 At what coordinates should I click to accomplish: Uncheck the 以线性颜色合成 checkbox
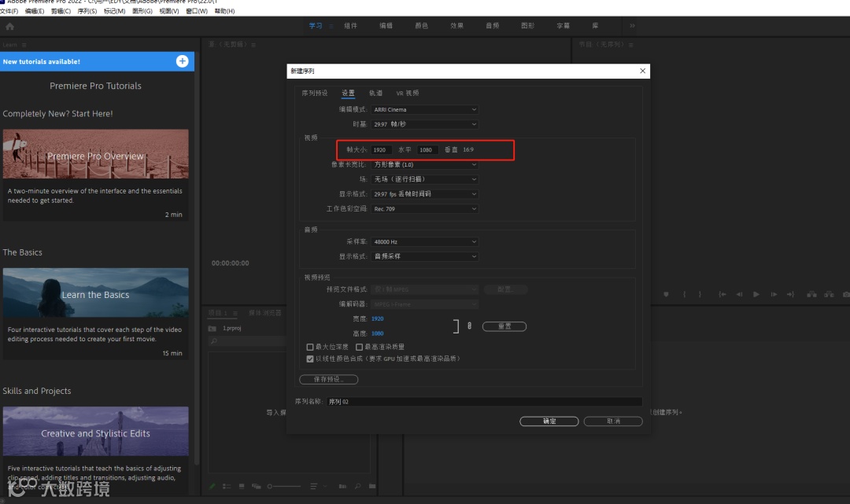310,359
